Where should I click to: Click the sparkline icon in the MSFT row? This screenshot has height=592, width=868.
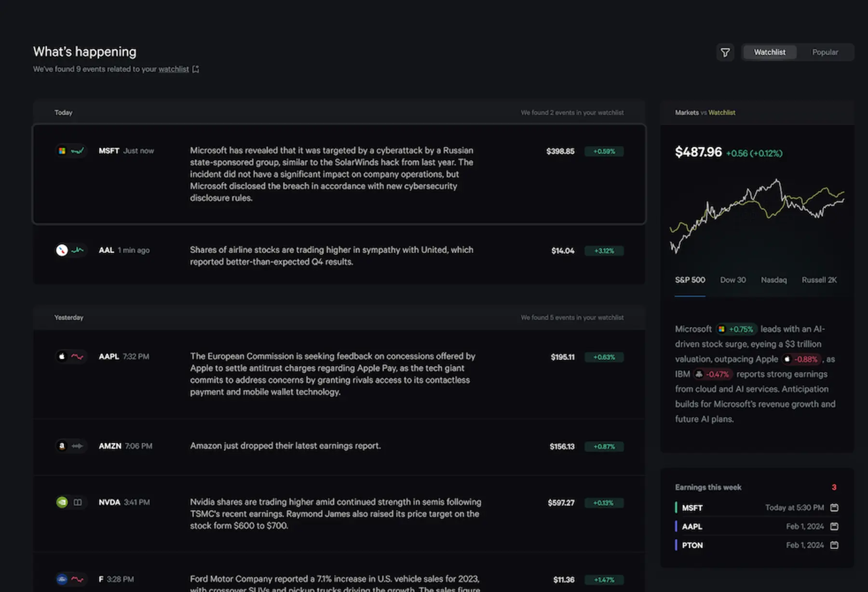77,151
